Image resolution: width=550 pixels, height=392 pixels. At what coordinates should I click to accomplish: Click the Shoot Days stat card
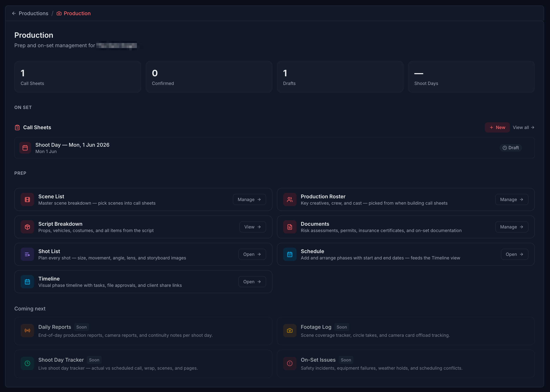tap(471, 77)
